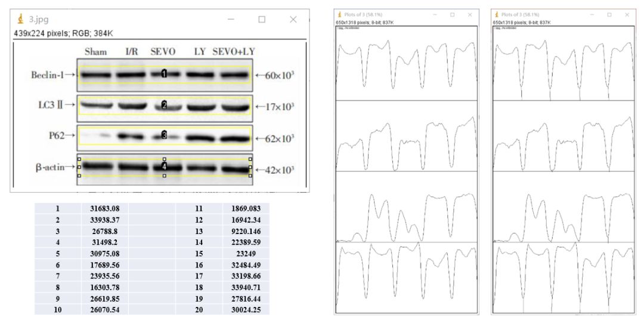Maximize the left Plots of 3 window
Image resolution: width=644 pixels, height=326 pixels.
pos(452,15)
